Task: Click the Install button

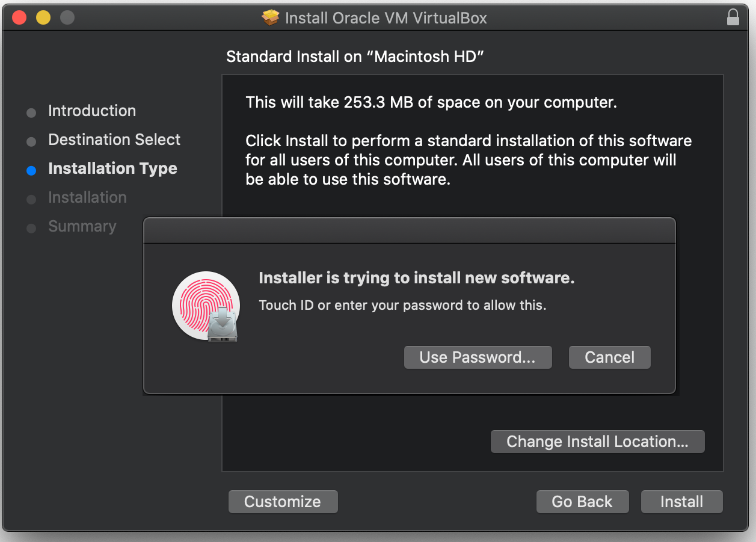Action: (681, 502)
